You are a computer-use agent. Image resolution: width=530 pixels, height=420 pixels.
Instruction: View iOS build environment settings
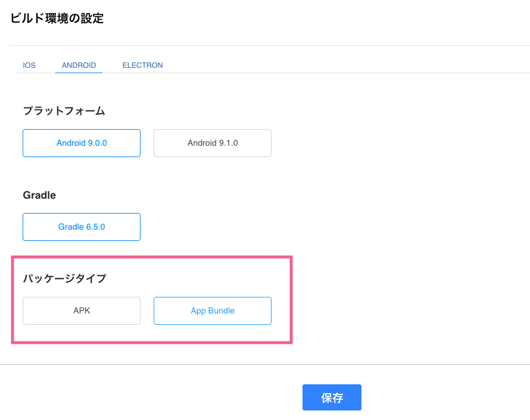[x=29, y=65]
